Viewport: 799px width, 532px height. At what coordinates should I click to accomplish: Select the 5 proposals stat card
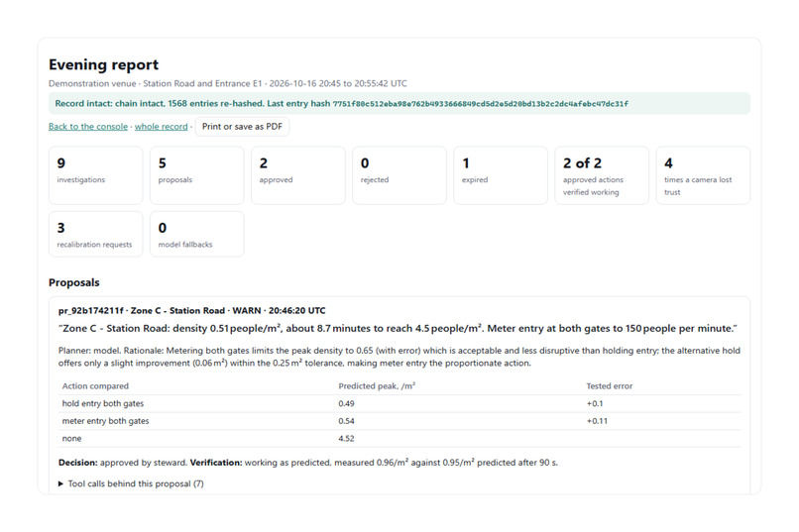(197, 175)
